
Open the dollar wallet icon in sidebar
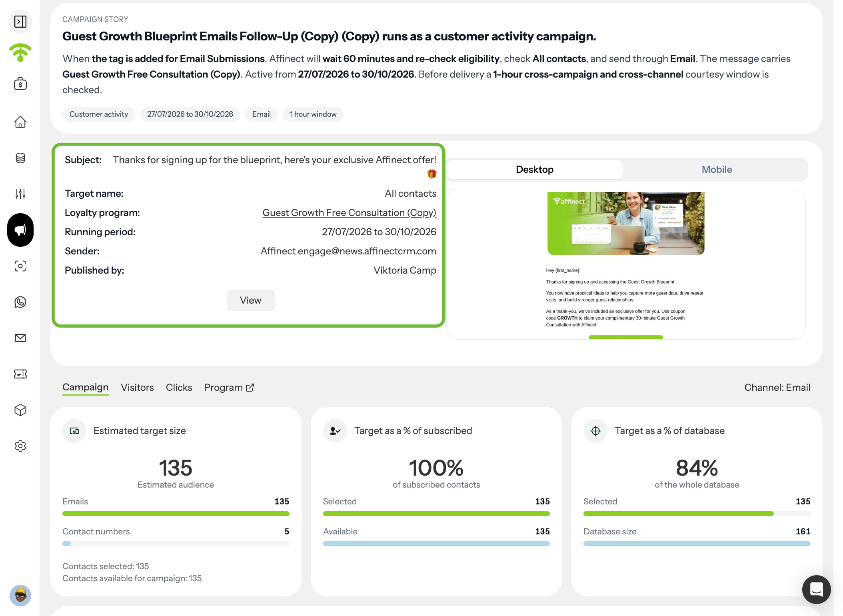[x=20, y=84]
